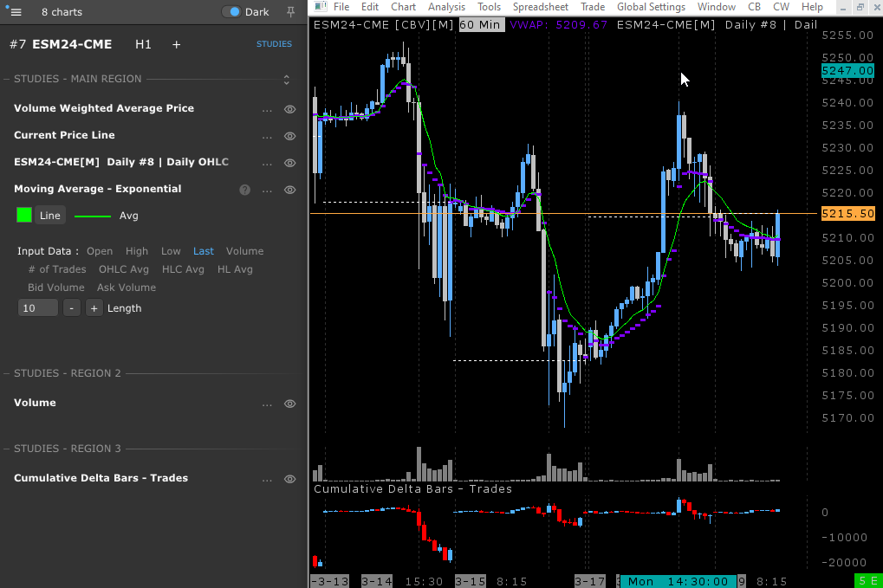Click the green Avg color swatch

pyautogui.click(x=24, y=215)
